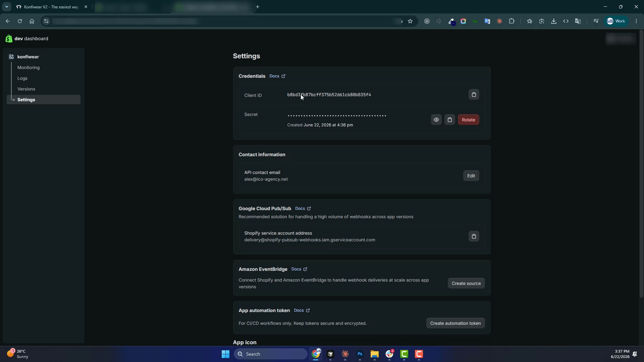This screenshot has width=644, height=362.
Task: Open the browser Downloads icon
Action: point(554,21)
